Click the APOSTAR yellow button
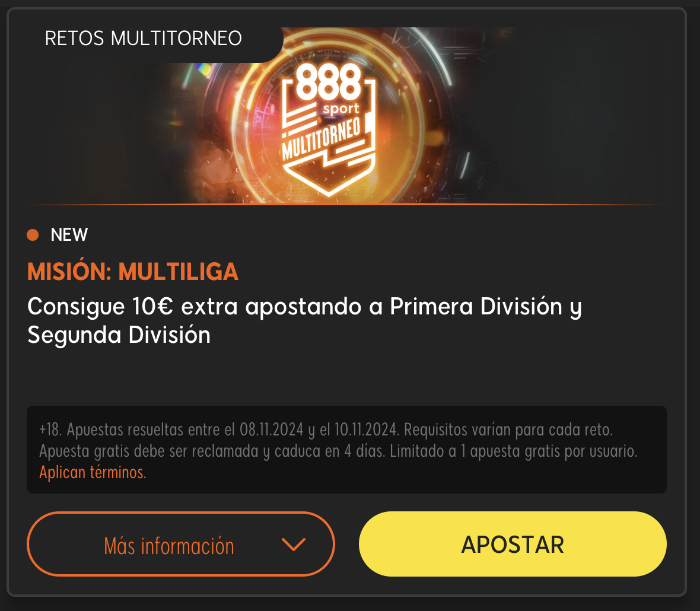 coord(513,544)
